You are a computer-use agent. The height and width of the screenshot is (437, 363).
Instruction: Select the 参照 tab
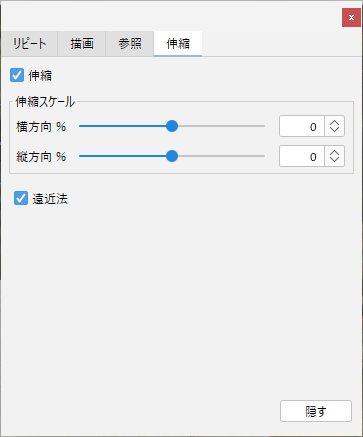click(130, 44)
